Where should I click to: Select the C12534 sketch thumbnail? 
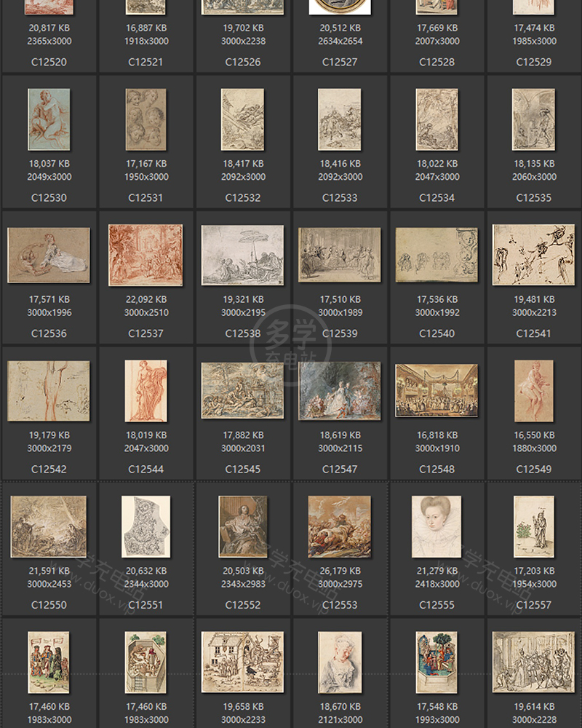click(436, 119)
